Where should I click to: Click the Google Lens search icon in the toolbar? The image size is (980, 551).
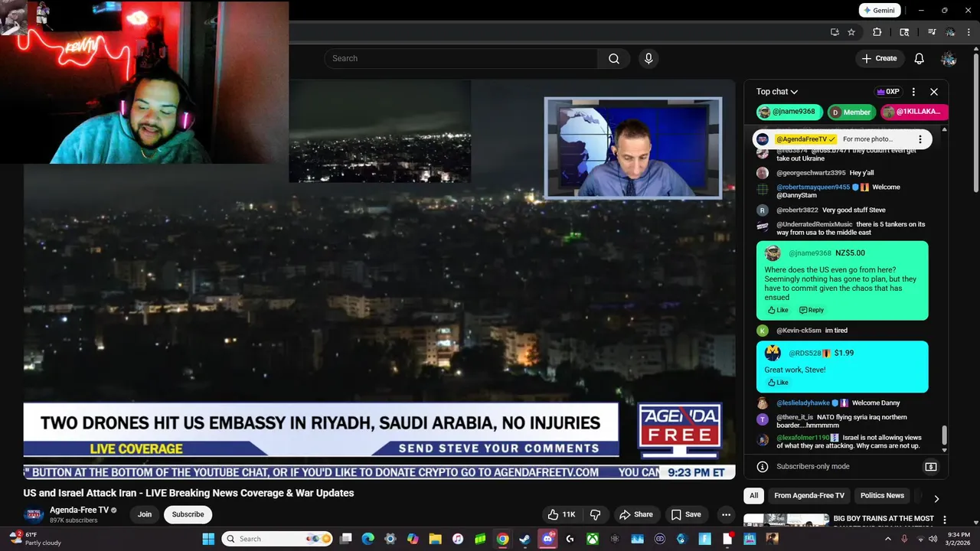pos(904,32)
